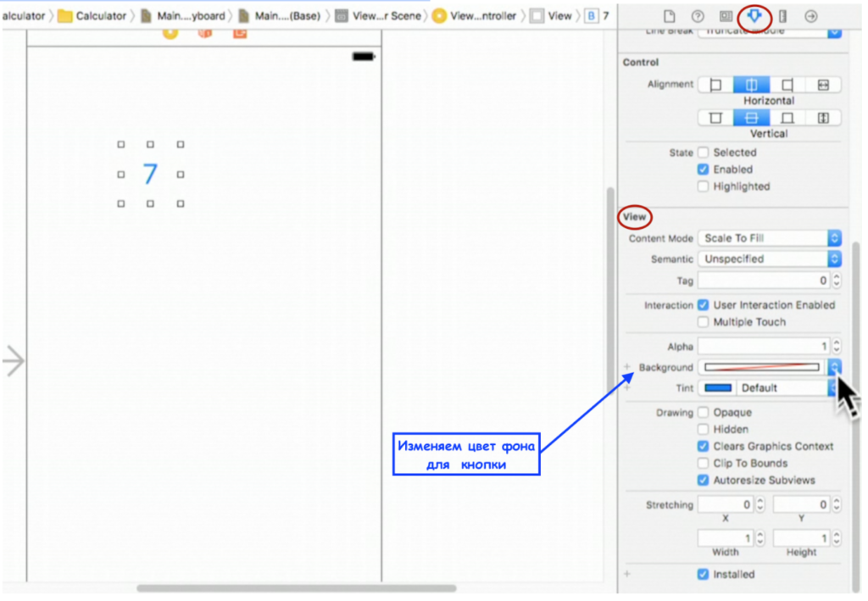Image resolution: width=868 pixels, height=601 pixels.
Task: Open the Attributes inspector
Action: [754, 15]
